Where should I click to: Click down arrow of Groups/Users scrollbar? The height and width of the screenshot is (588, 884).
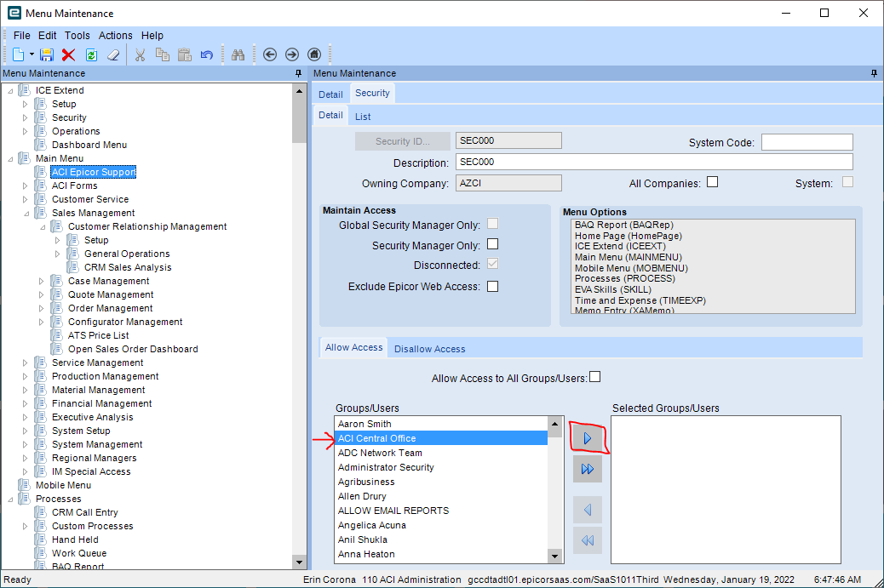point(554,557)
